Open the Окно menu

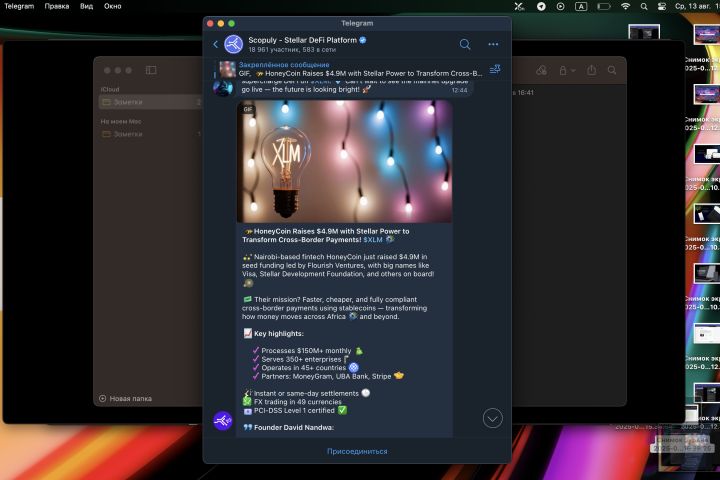[112, 6]
